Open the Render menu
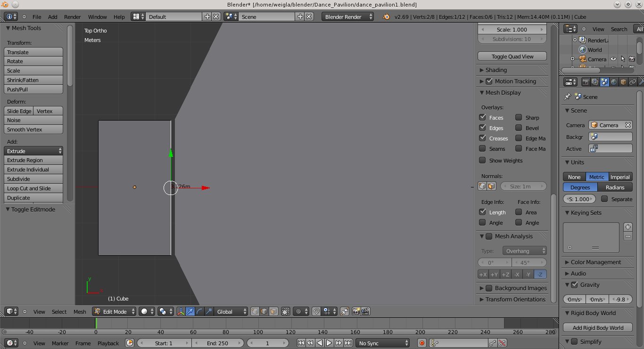The width and height of the screenshot is (644, 349). coord(72,16)
